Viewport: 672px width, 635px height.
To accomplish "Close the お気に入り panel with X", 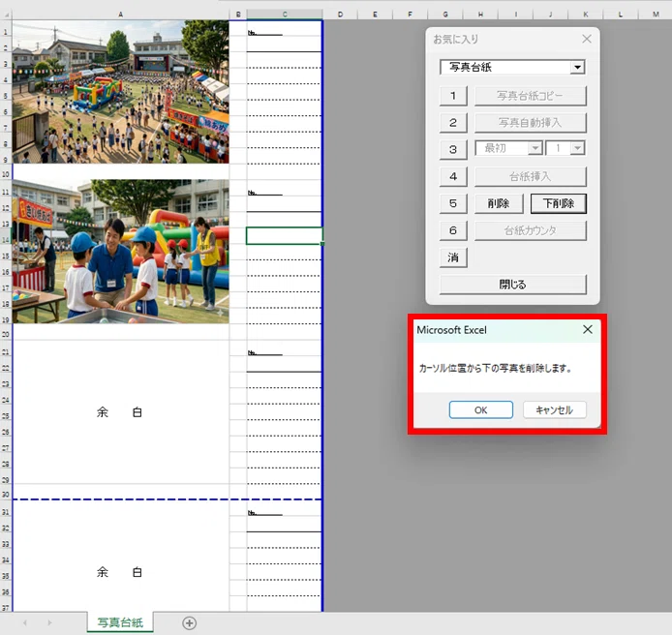I will (587, 39).
